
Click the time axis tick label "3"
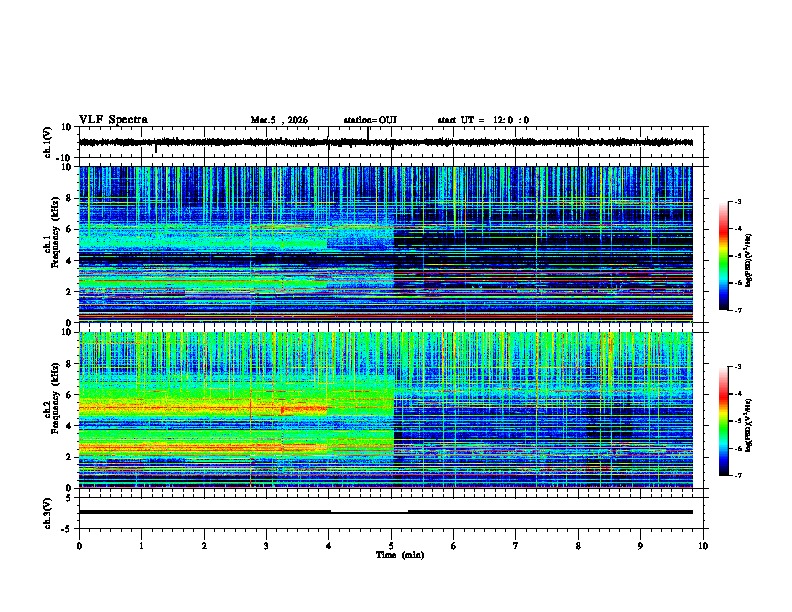tap(266, 546)
